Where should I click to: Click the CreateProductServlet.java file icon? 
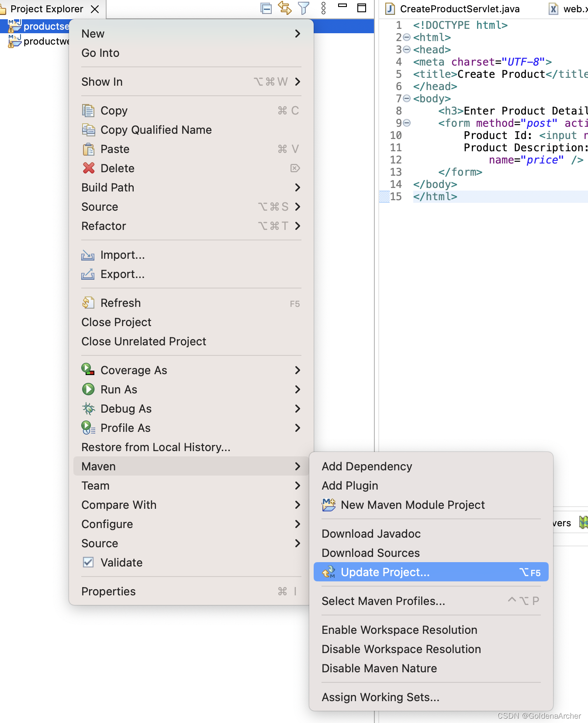pyautogui.click(x=390, y=9)
